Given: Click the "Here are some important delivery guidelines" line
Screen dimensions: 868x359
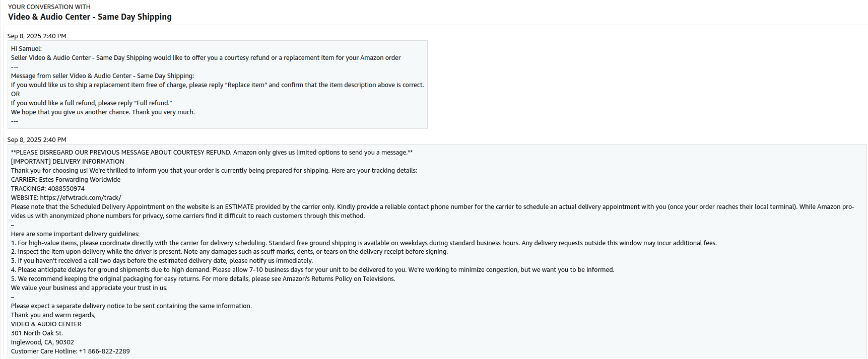Looking at the screenshot, I should pos(75,234).
